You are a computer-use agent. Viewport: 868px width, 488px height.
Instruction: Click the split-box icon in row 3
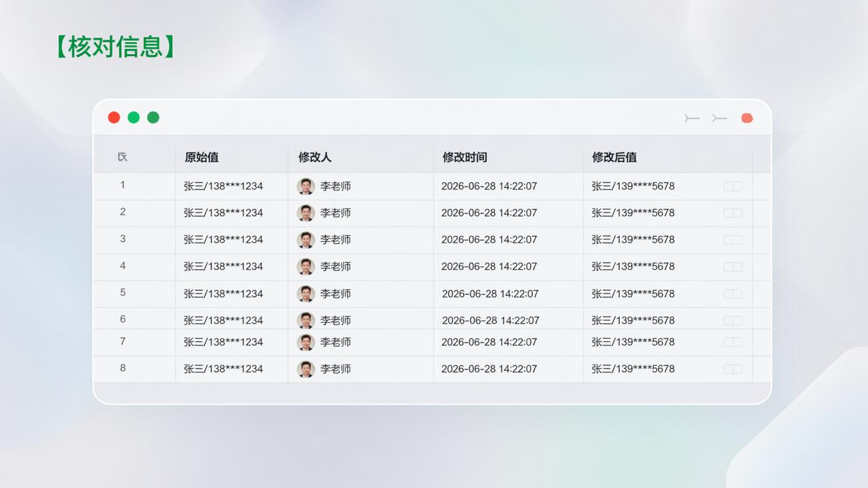tap(733, 240)
